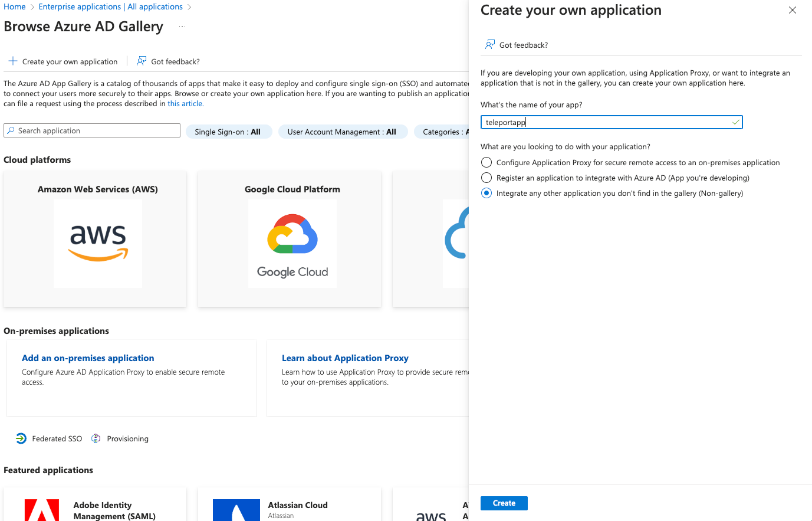Image resolution: width=812 pixels, height=521 pixels.
Task: Select Configure Application Proxy for on-premises access
Action: [486, 162]
